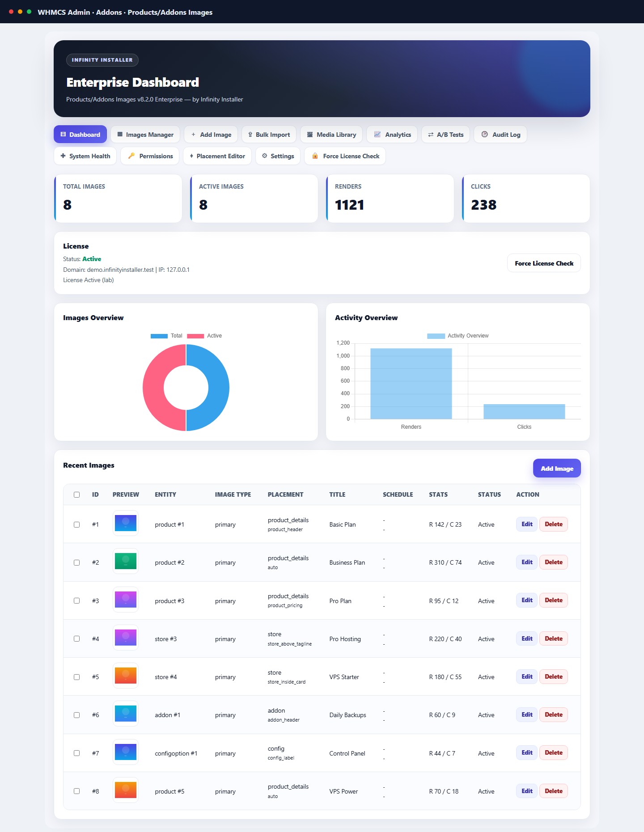Open the Analytics tab
Screen dimensions: 644x832
392,134
